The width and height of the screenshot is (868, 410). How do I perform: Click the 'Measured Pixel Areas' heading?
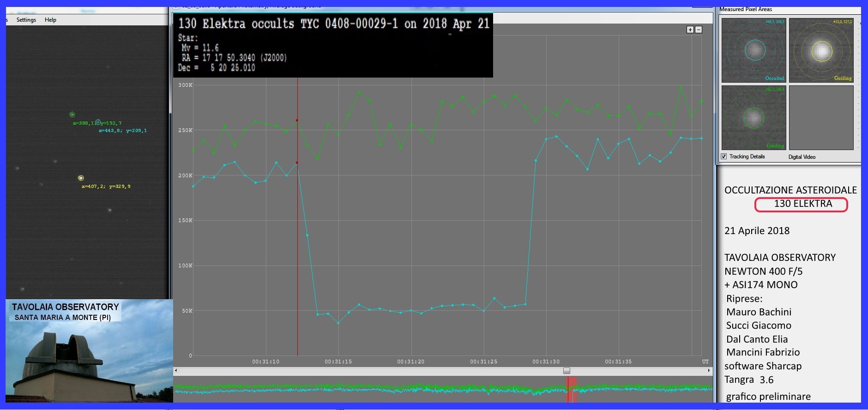point(745,9)
